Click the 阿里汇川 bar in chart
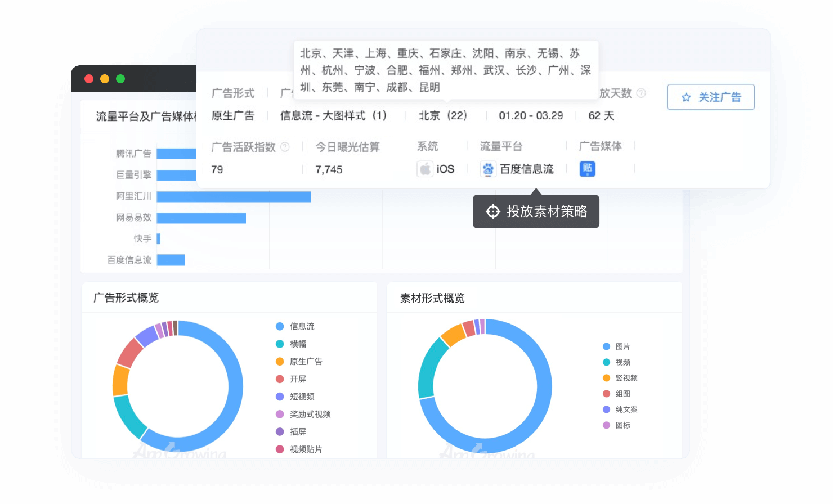Viewport: 833px width, 504px height. point(234,196)
